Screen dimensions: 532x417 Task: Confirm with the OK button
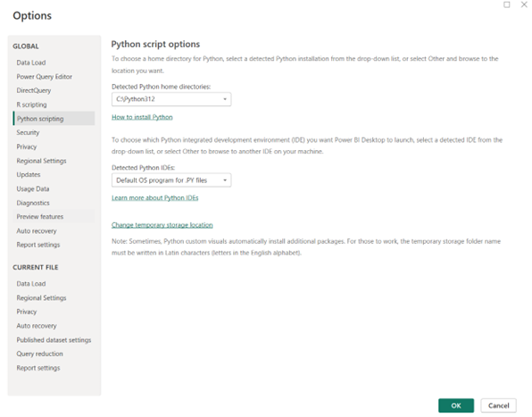click(456, 405)
